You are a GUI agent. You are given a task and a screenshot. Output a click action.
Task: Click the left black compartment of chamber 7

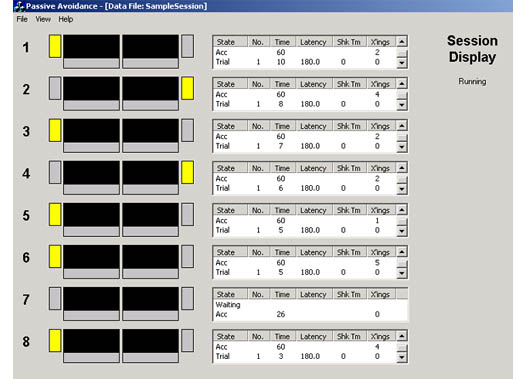[91, 299]
